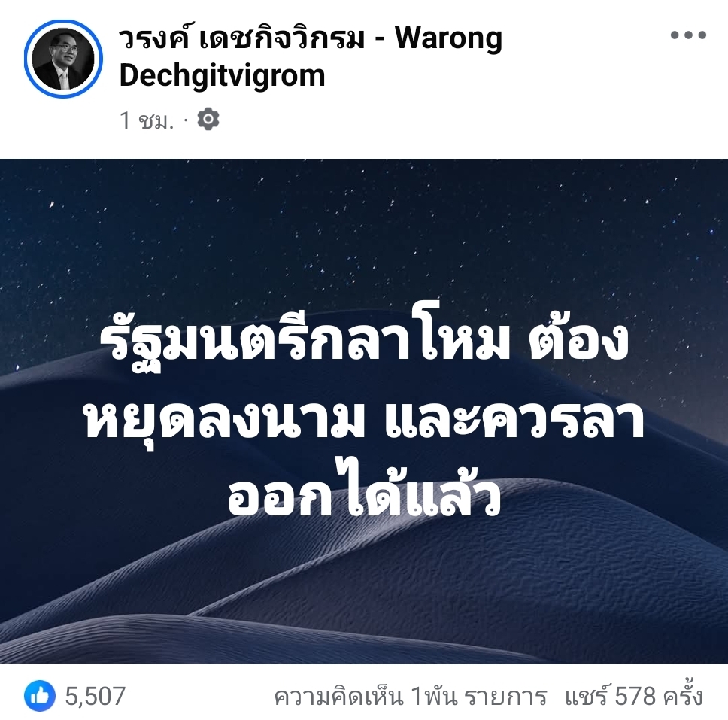The width and height of the screenshot is (728, 720).
Task: Open the 1 ชม. post timestamp
Action: [147, 120]
